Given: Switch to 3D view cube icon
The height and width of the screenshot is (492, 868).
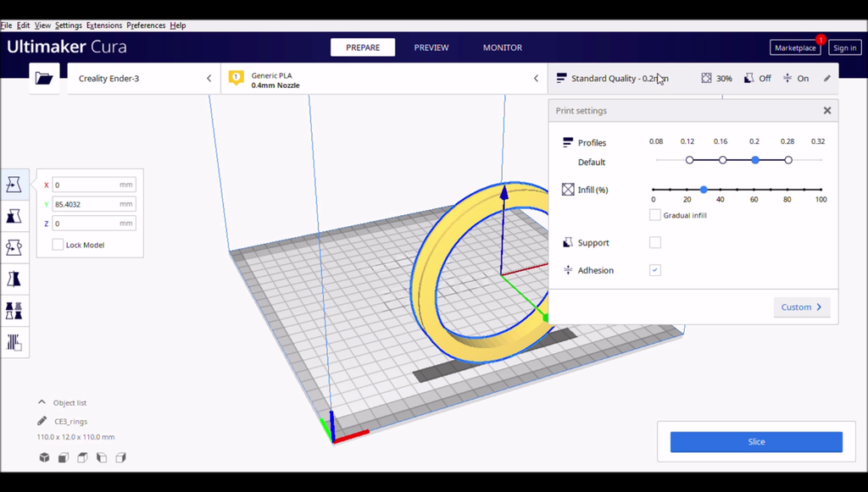Looking at the screenshot, I should tap(44, 458).
